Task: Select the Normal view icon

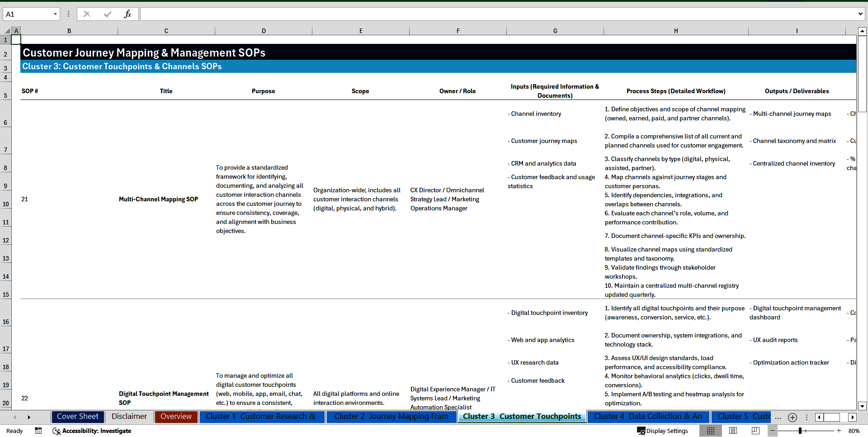Action: coord(711,431)
